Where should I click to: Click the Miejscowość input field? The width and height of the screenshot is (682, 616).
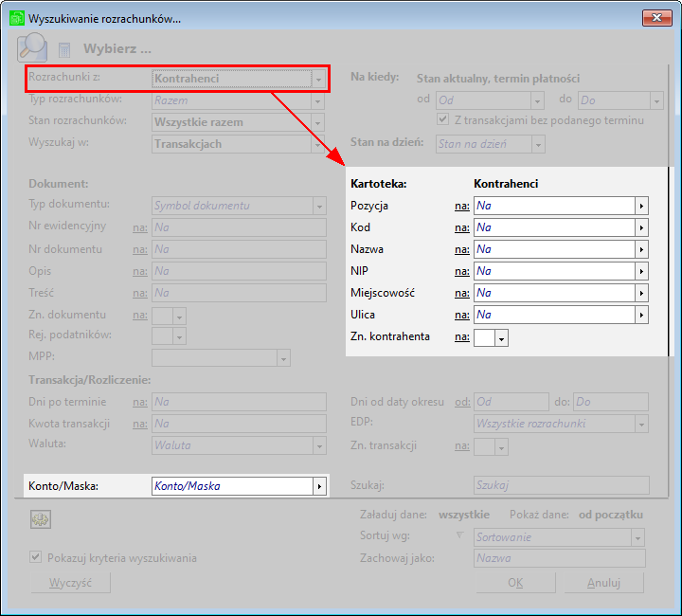(554, 293)
